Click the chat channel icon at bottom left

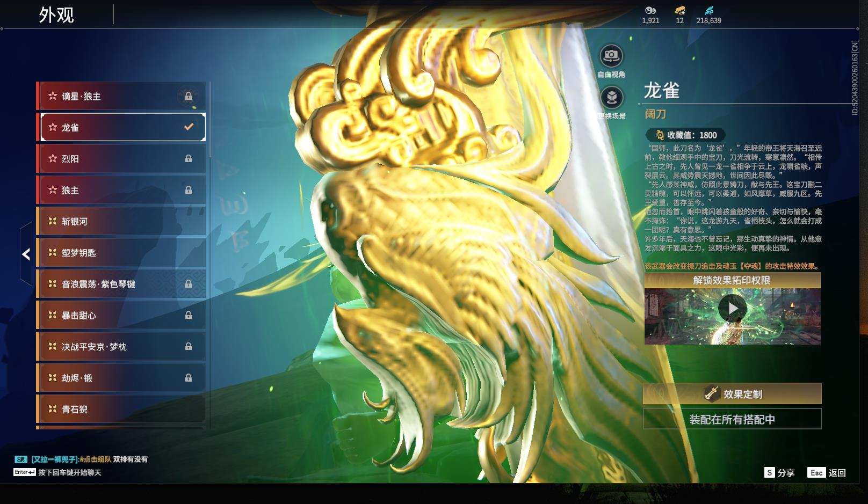21,459
